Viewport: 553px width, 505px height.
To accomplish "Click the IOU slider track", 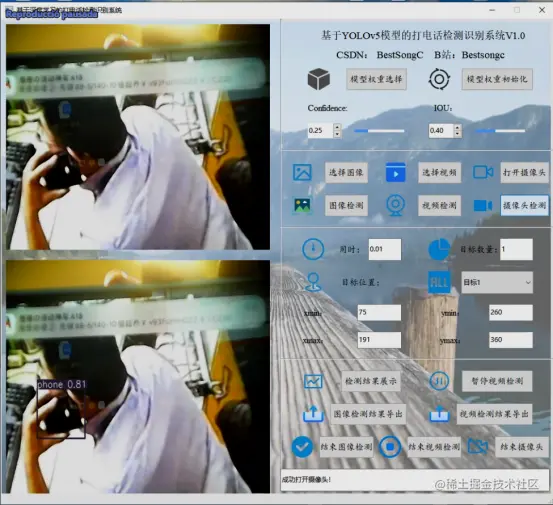I will [x=500, y=131].
